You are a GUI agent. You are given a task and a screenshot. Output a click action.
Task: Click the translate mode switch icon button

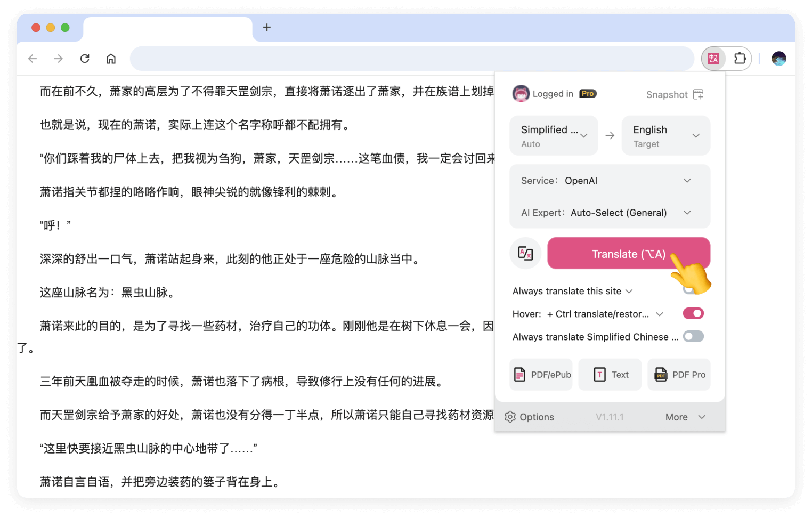pyautogui.click(x=525, y=254)
